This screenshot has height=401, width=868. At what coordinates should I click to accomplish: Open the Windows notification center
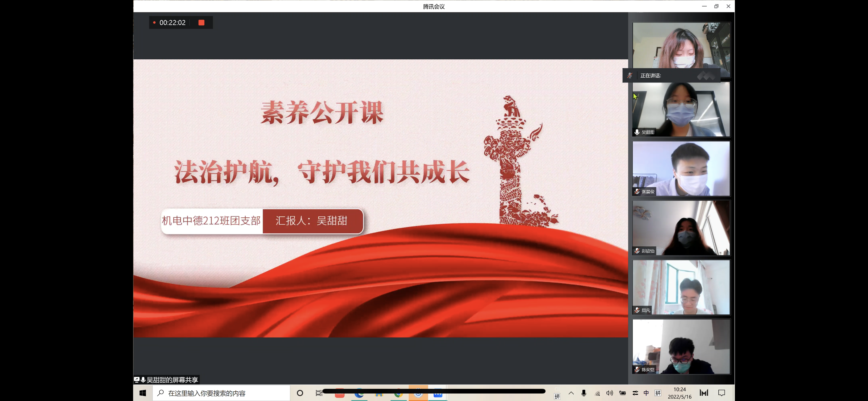click(722, 393)
